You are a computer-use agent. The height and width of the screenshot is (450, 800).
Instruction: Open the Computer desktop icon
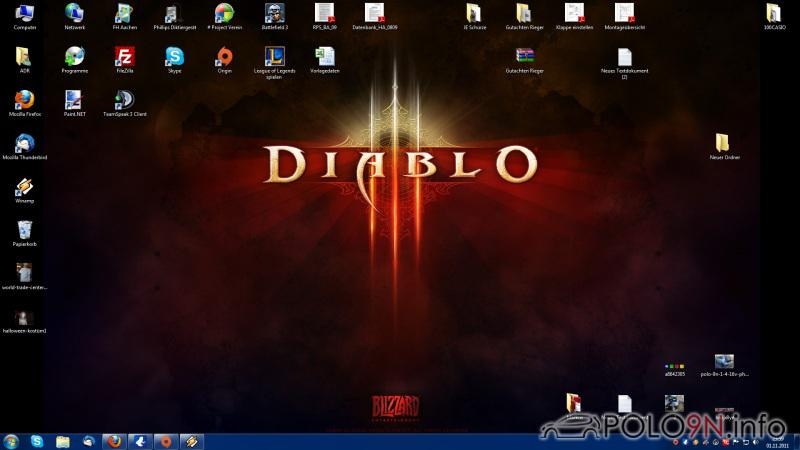(x=24, y=16)
